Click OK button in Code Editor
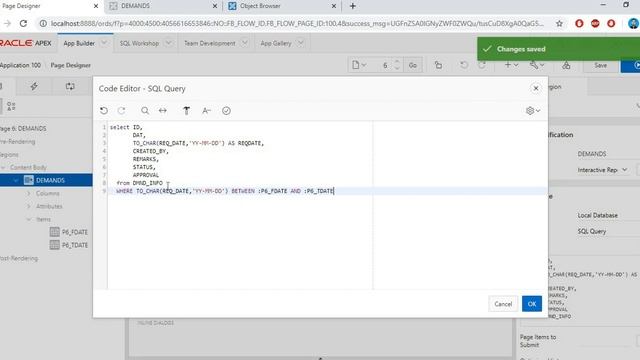The height and width of the screenshot is (360, 640). (x=532, y=304)
